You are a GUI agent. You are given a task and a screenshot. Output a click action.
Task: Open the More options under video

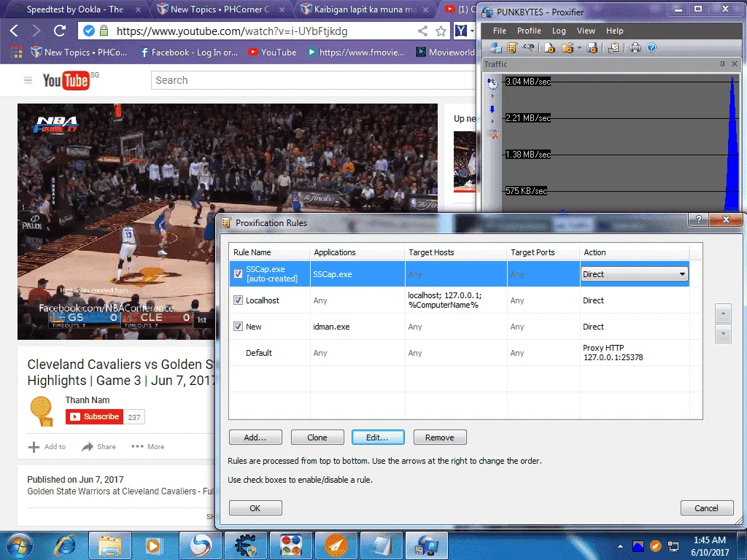tap(148, 447)
